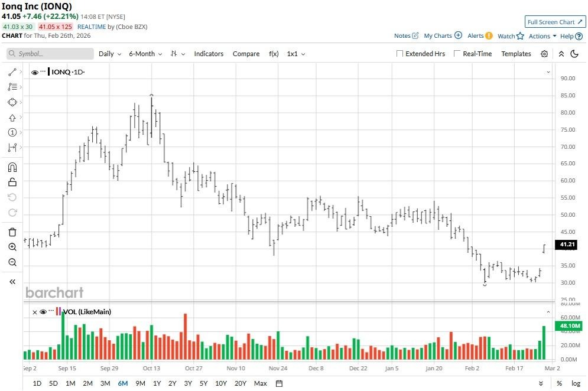Image resolution: width=588 pixels, height=391 pixels.
Task: Toggle log scale button
Action: coord(576,383)
